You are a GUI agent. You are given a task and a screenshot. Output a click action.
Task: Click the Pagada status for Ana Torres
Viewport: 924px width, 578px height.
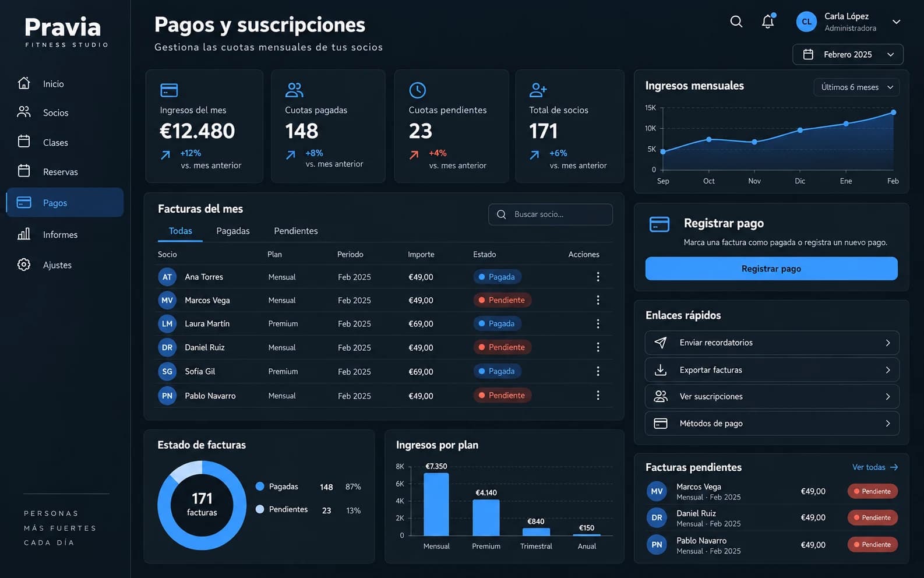(498, 277)
